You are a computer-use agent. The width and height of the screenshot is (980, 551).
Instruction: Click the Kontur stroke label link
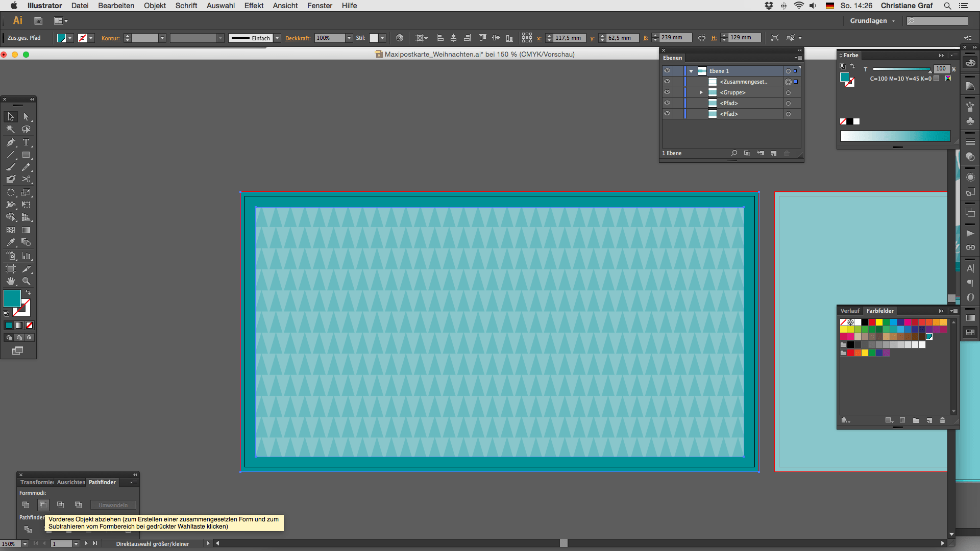click(x=110, y=38)
